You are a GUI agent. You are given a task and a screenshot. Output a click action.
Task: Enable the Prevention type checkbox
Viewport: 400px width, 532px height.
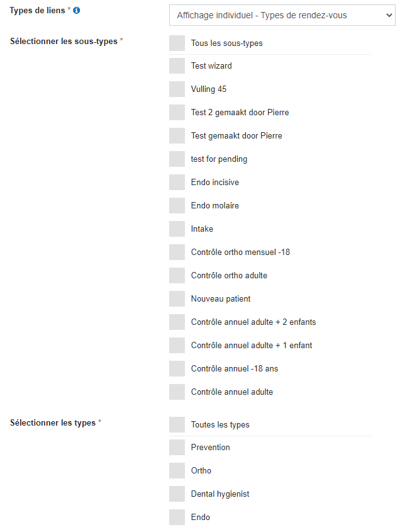177,448
